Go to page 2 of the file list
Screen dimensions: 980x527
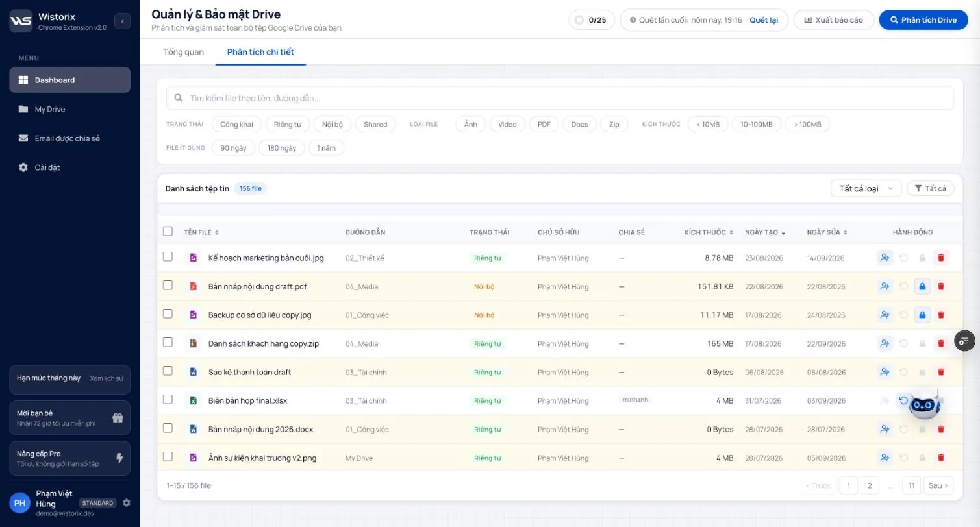coord(870,485)
